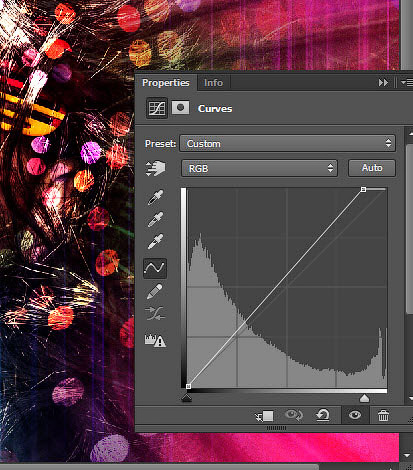
Task: Toggle clip adjustment to layer below
Action: [x=264, y=416]
